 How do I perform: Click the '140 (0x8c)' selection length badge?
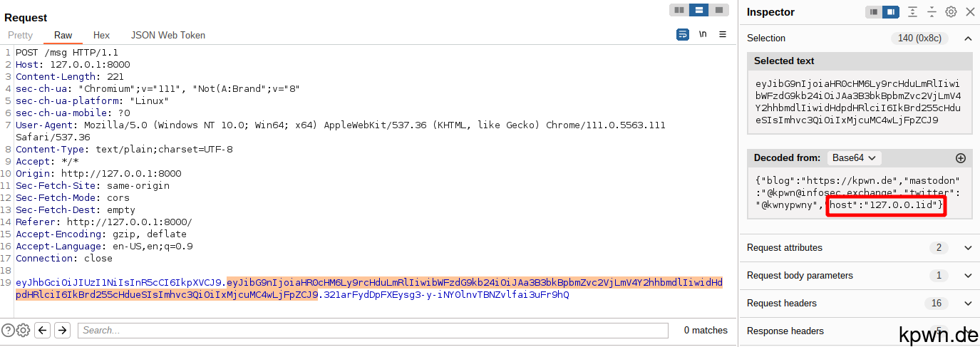[x=920, y=38]
